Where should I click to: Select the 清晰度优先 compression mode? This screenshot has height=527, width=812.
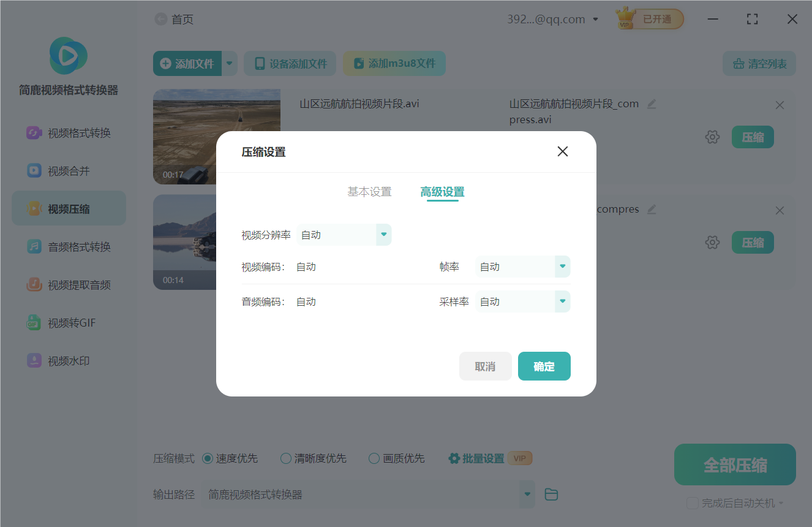[285, 458]
